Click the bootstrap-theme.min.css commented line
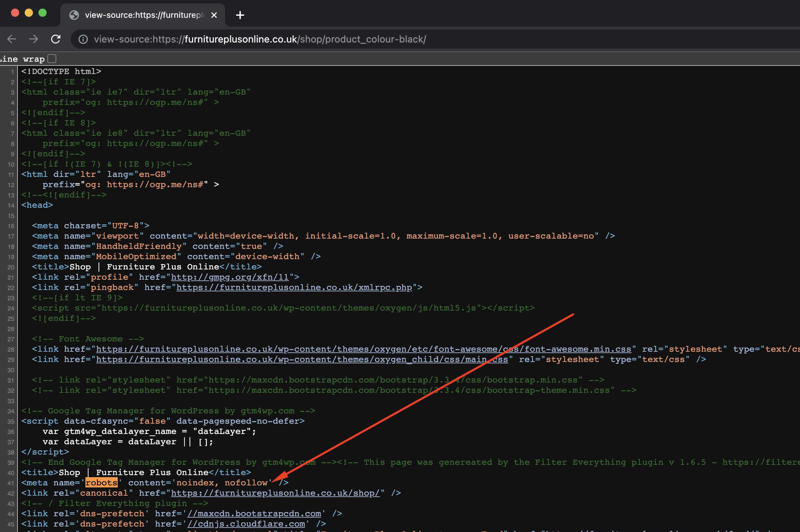This screenshot has width=800, height=532. point(334,390)
